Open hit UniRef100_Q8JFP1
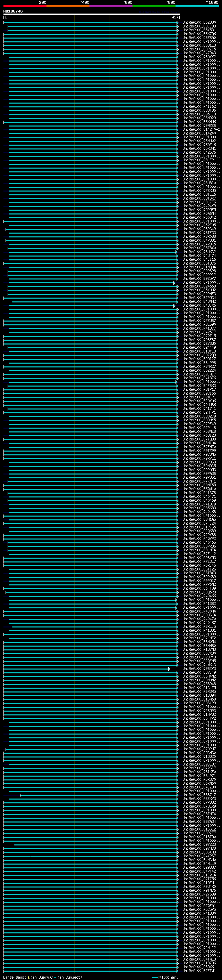The width and height of the screenshot is (222, 980). click(199, 160)
